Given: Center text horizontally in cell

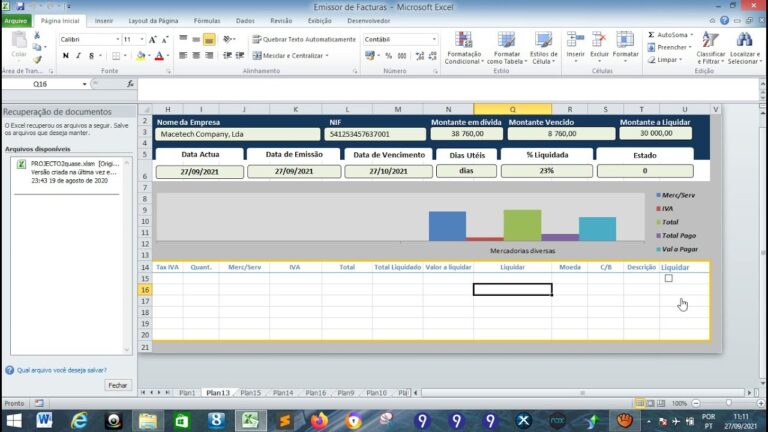Looking at the screenshot, I should tap(196, 56).
